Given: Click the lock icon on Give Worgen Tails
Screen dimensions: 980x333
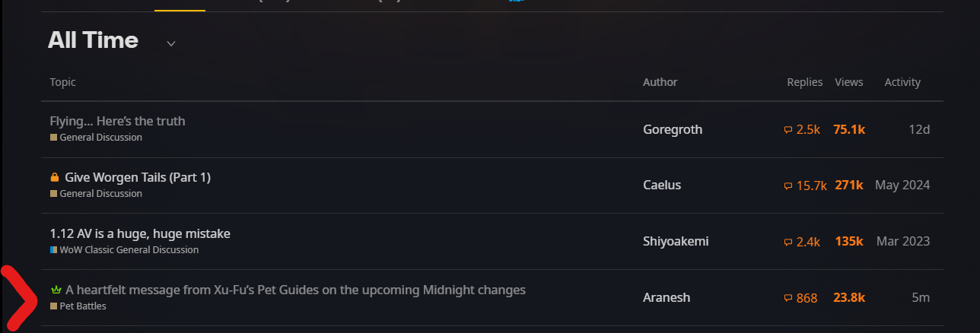Looking at the screenshot, I should [x=55, y=178].
